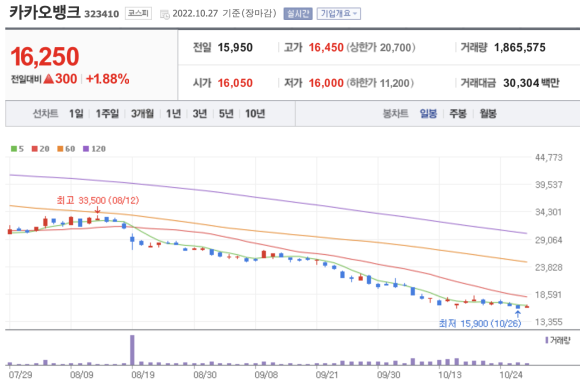Click the 08/19 date axis label
The image size is (580, 392).
point(143,375)
